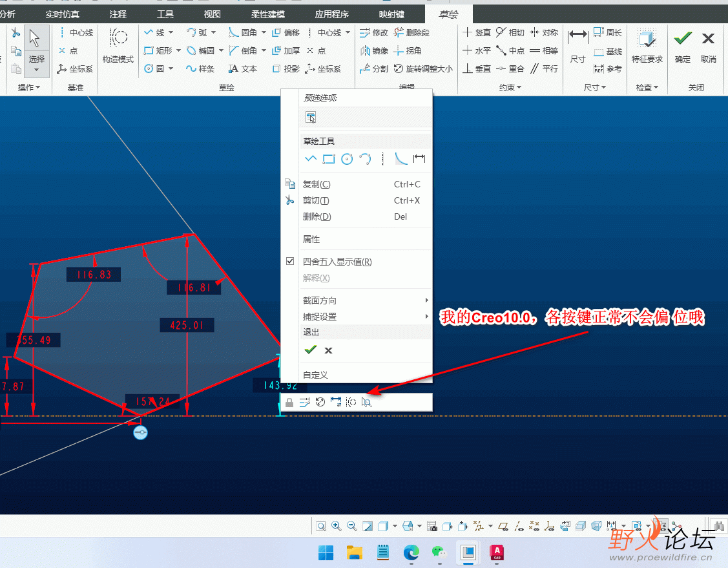Click 自定义 in the context menu
The height and width of the screenshot is (568, 728).
315,375
